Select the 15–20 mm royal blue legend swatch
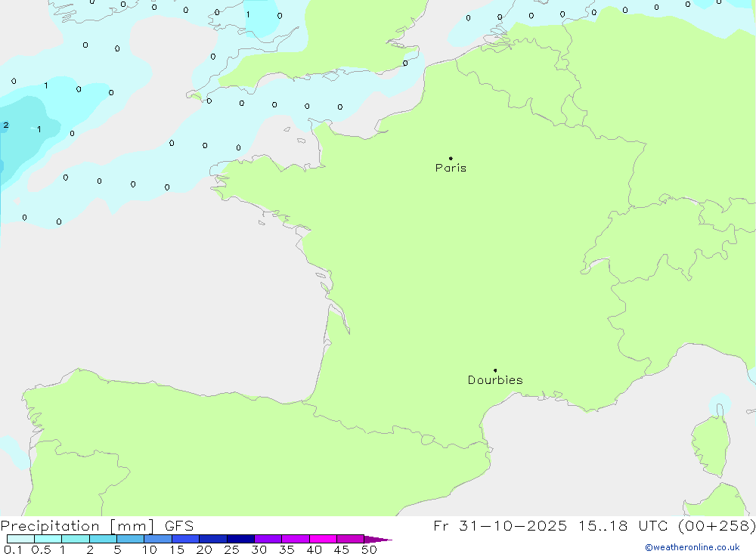 point(186,539)
